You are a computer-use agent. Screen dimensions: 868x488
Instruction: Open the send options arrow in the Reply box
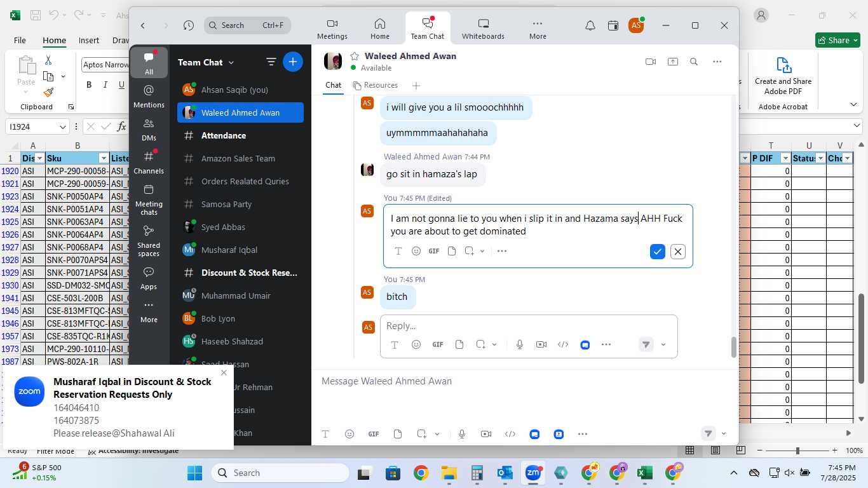point(663,344)
